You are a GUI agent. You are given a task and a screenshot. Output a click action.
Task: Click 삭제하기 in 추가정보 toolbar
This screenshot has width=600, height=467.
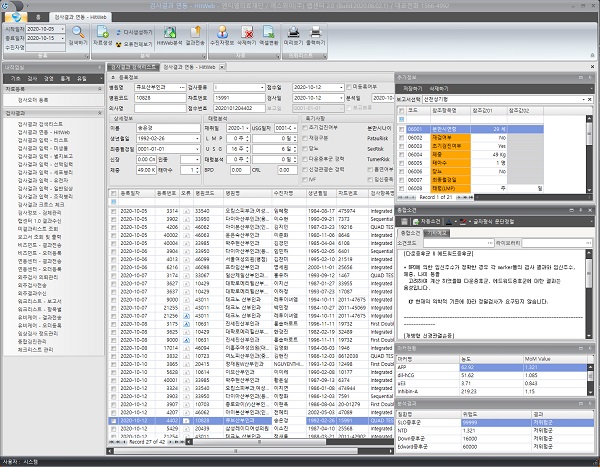439,88
